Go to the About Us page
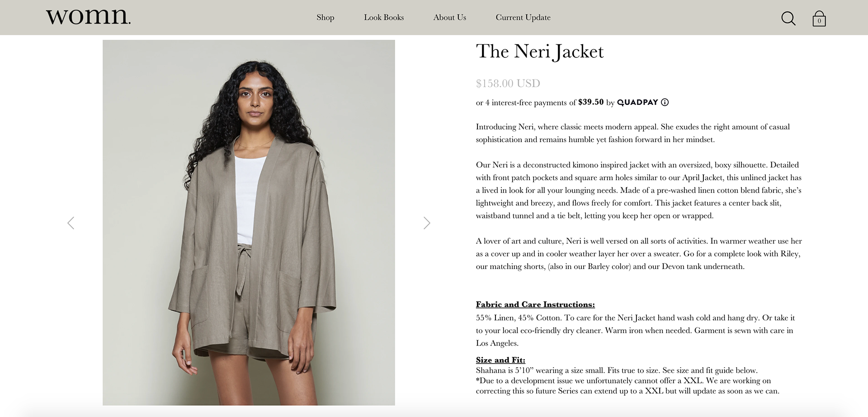Image resolution: width=868 pixels, height=417 pixels. (x=450, y=17)
